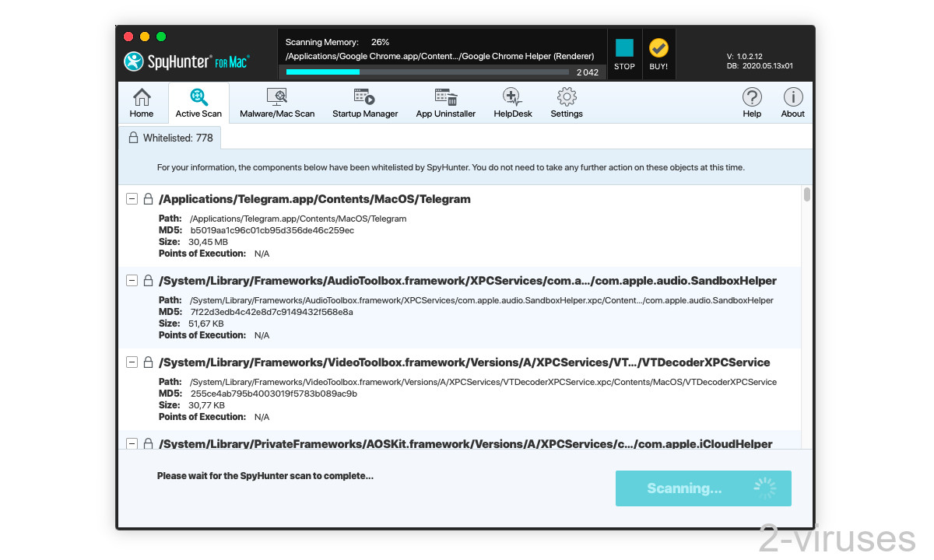Viewport: 934px width, 560px height.
Task: Click the Scanning... button
Action: pyautogui.click(x=703, y=488)
